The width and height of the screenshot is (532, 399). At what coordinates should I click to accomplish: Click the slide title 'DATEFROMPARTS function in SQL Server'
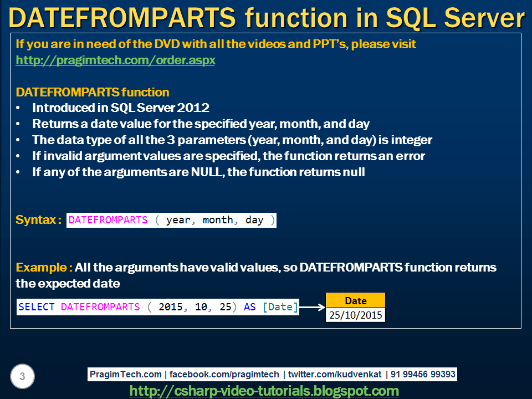pyautogui.click(x=267, y=17)
